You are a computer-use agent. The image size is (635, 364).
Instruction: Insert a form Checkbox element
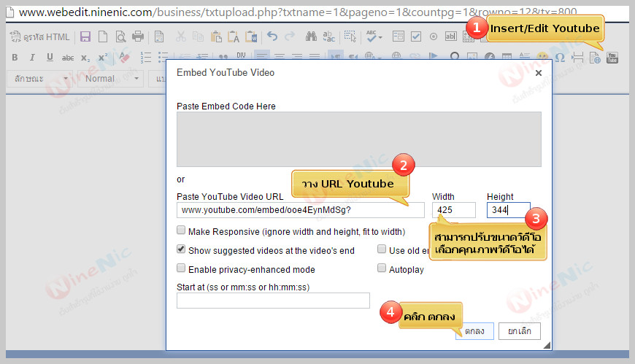416,37
